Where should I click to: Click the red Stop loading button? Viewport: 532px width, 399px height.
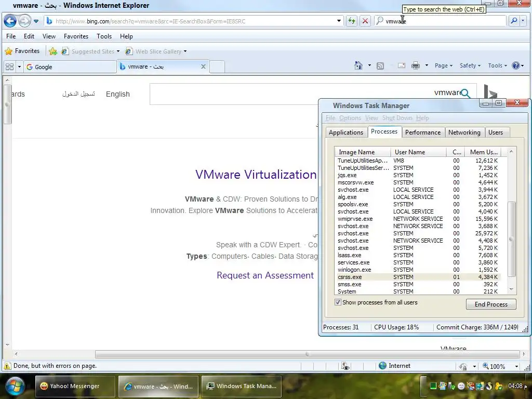[x=365, y=21]
